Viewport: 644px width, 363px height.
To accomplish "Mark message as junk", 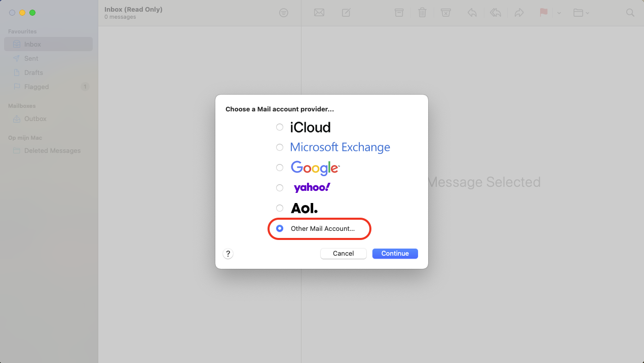I will click(x=446, y=13).
